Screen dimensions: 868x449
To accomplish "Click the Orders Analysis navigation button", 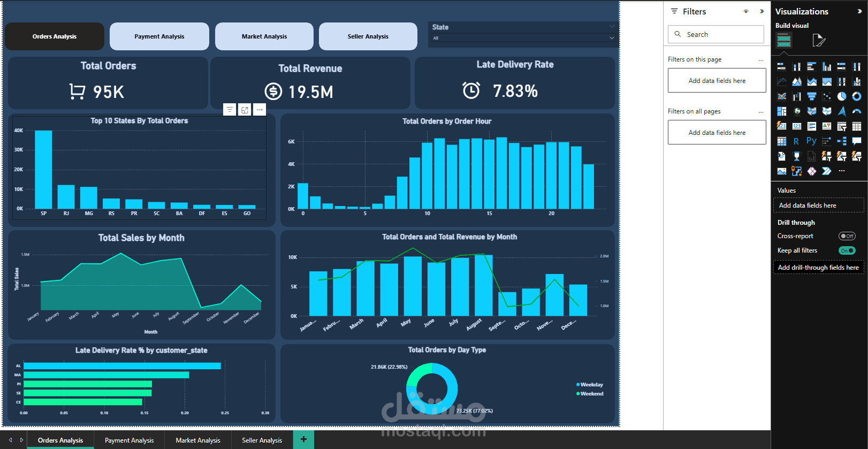I will pyautogui.click(x=55, y=36).
